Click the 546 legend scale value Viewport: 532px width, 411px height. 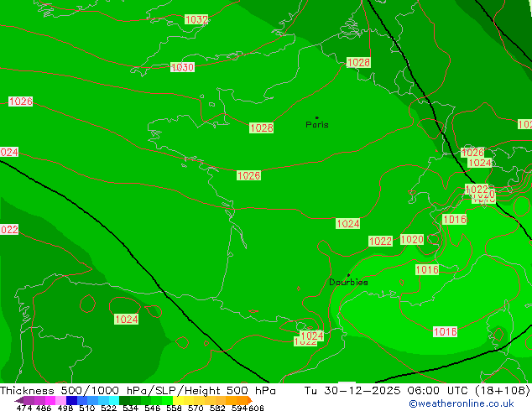tap(153, 408)
